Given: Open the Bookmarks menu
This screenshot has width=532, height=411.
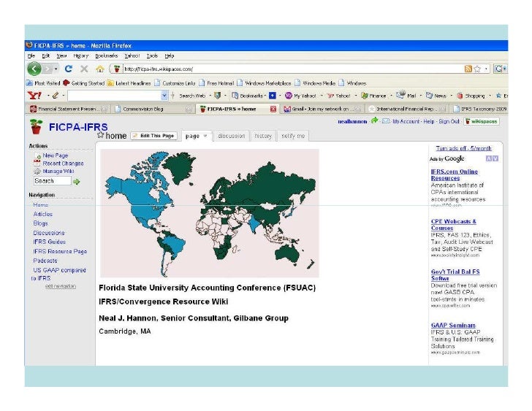Looking at the screenshot, I should 106,56.
